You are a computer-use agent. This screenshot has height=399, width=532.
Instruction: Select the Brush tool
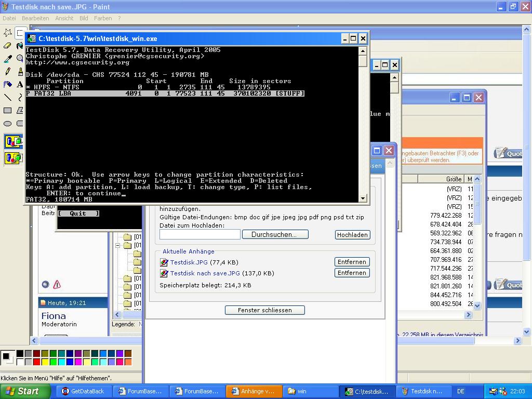point(20,72)
